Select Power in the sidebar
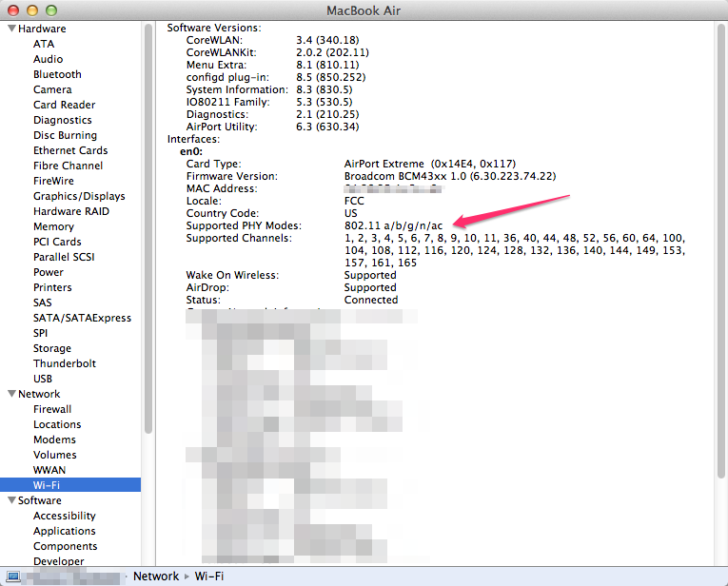Screen dimensions: 728x586 [x=49, y=272]
